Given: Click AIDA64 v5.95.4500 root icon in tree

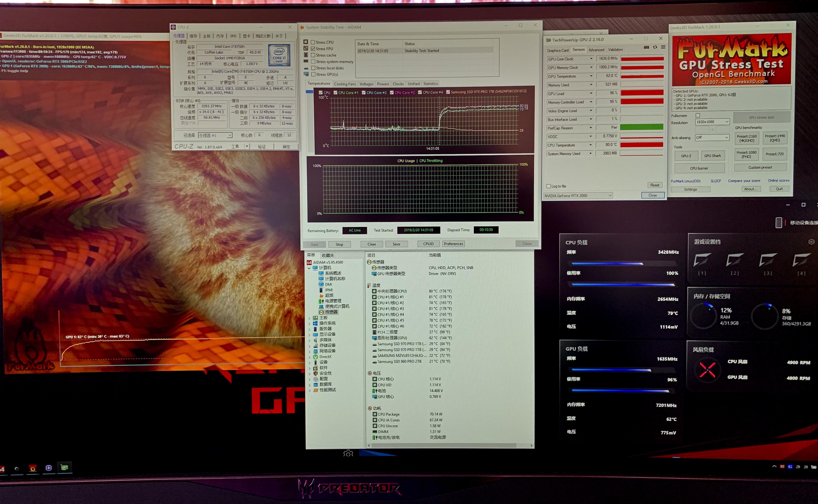Looking at the screenshot, I should 309,262.
